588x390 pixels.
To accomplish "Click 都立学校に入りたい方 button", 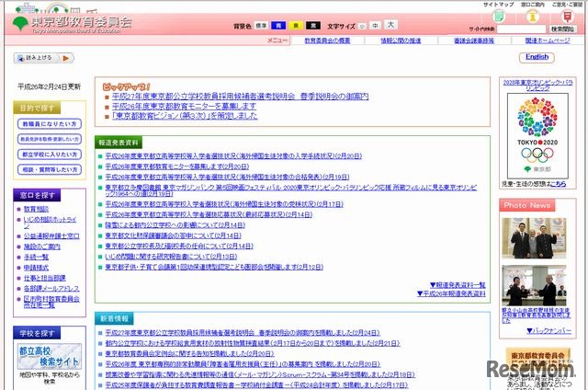I will point(50,155).
